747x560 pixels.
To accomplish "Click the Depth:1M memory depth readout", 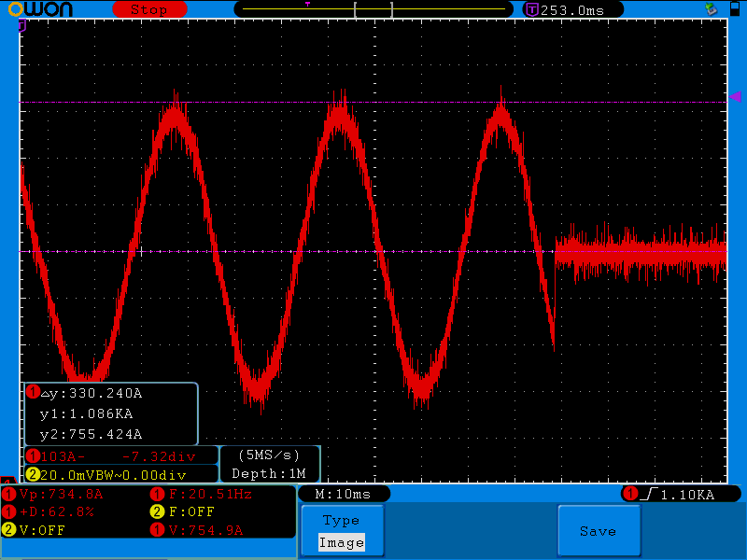I will point(269,474).
